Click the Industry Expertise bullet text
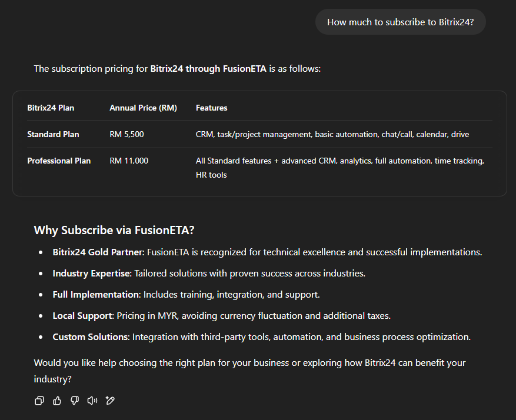Image resolution: width=516 pixels, height=420 pixels. tap(92, 273)
